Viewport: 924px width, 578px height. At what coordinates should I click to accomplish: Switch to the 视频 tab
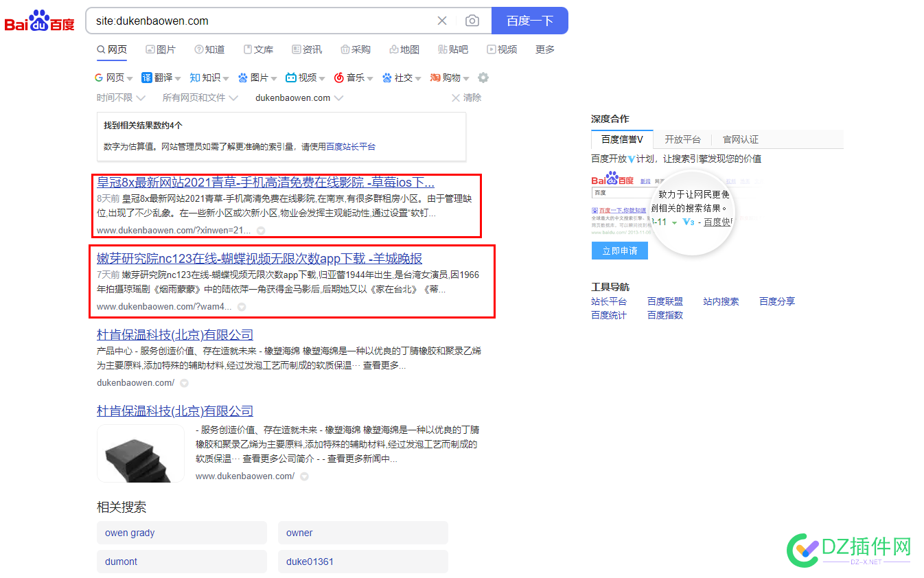click(x=502, y=49)
